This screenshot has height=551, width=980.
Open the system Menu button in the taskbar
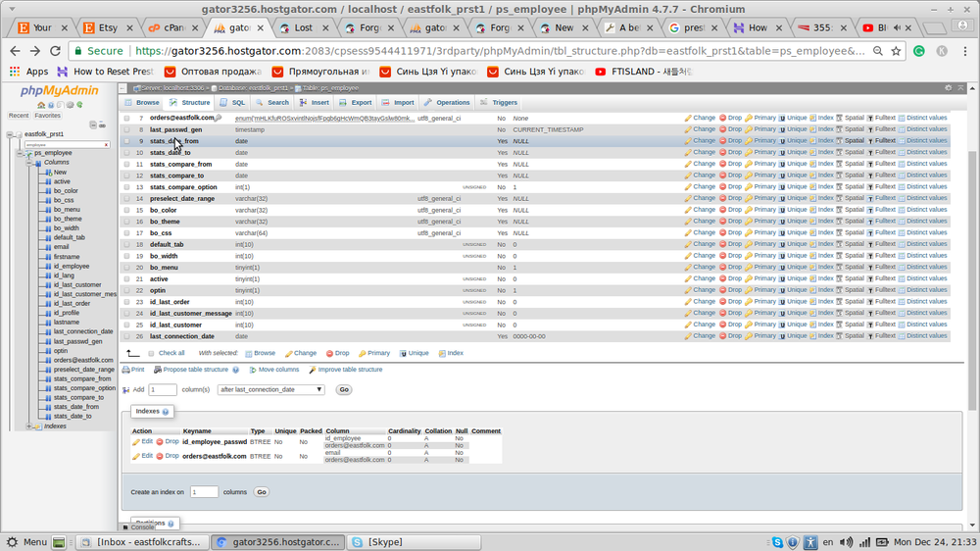[x=26, y=542]
